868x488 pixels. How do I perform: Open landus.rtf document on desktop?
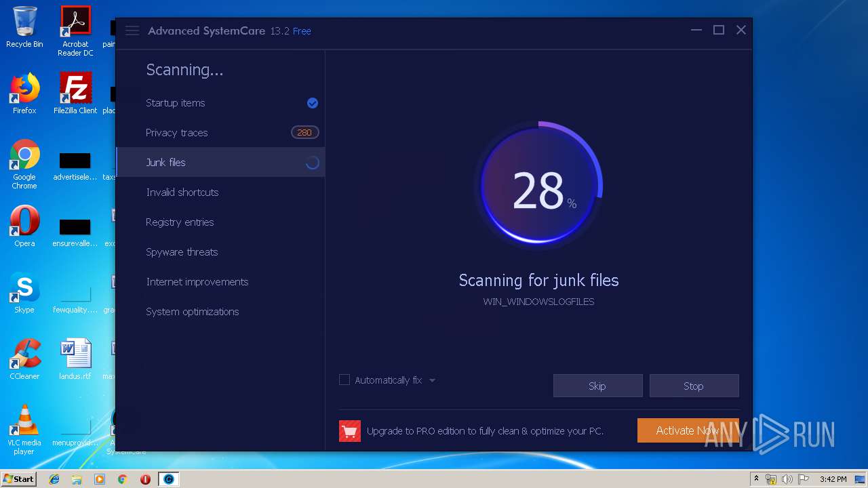pyautogui.click(x=75, y=359)
